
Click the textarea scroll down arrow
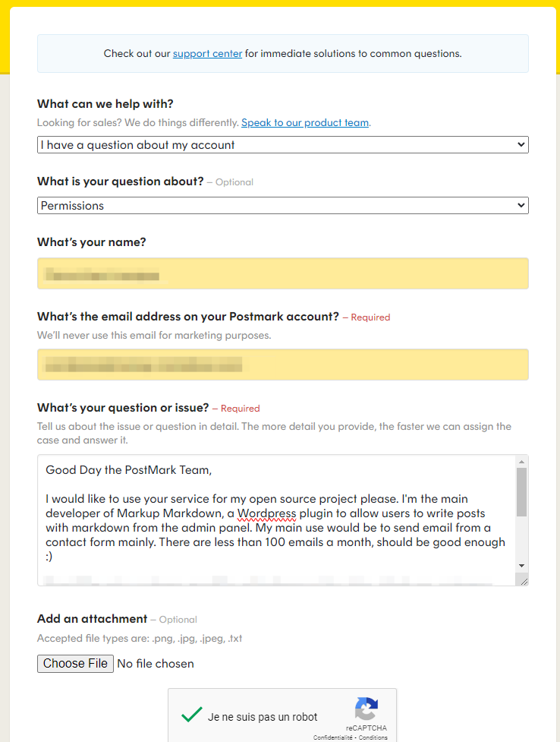(521, 566)
